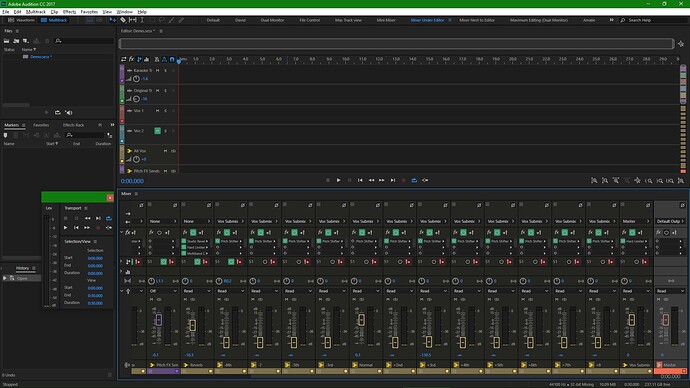Collapse the fx section in Mixer
The image size is (690, 388).
click(x=122, y=232)
